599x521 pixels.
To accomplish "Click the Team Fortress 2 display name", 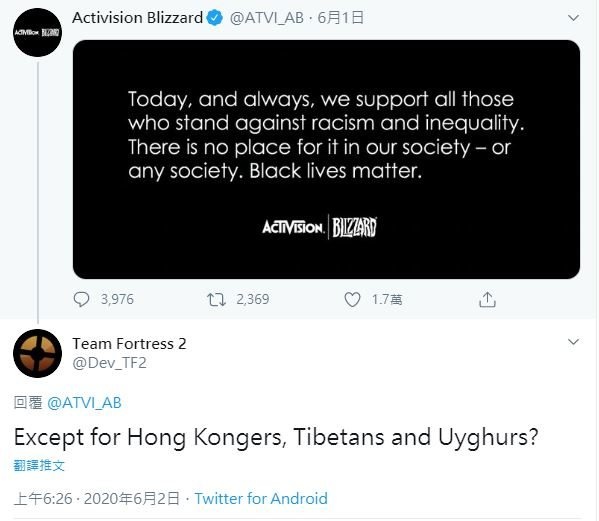I will pos(129,344).
